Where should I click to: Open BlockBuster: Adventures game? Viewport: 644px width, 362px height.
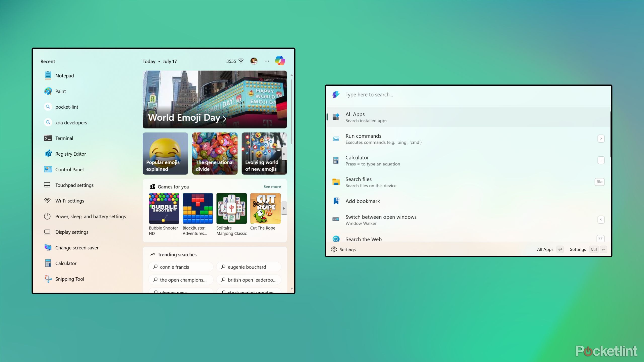point(198,214)
